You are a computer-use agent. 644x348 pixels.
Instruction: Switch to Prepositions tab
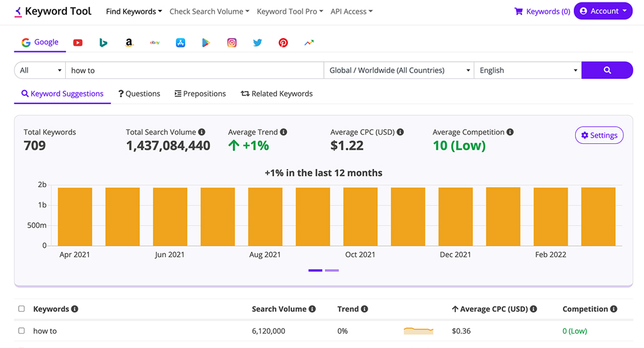tap(200, 93)
